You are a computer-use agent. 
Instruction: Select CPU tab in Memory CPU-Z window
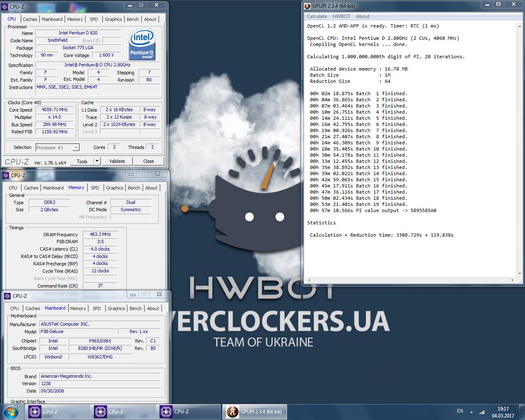pyautogui.click(x=13, y=188)
